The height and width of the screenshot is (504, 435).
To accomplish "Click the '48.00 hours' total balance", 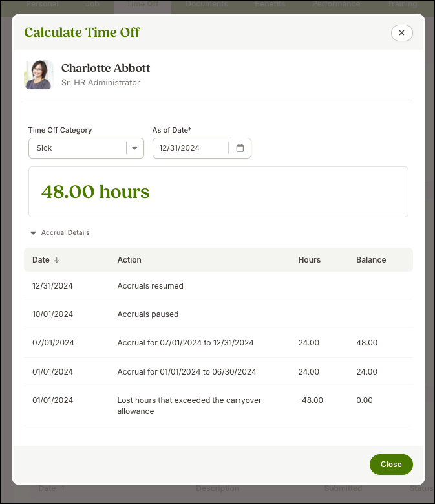I will coord(96,192).
